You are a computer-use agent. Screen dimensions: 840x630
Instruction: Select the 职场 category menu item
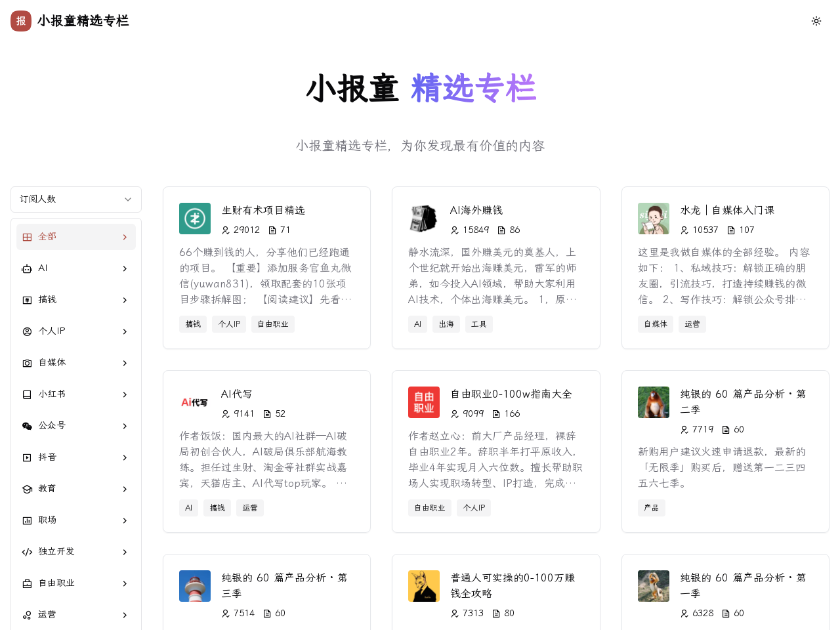pyautogui.click(x=76, y=520)
